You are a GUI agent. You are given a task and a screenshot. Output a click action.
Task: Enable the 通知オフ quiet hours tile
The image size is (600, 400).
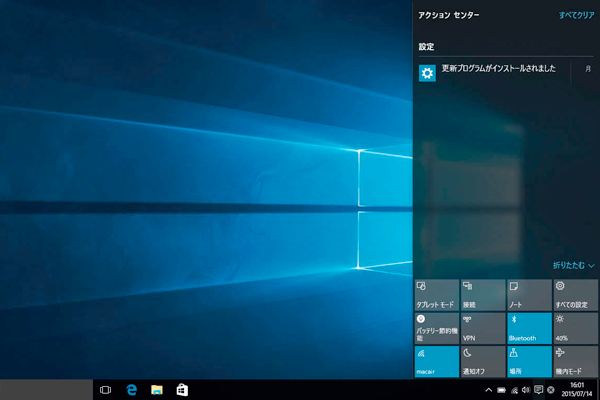(483, 362)
